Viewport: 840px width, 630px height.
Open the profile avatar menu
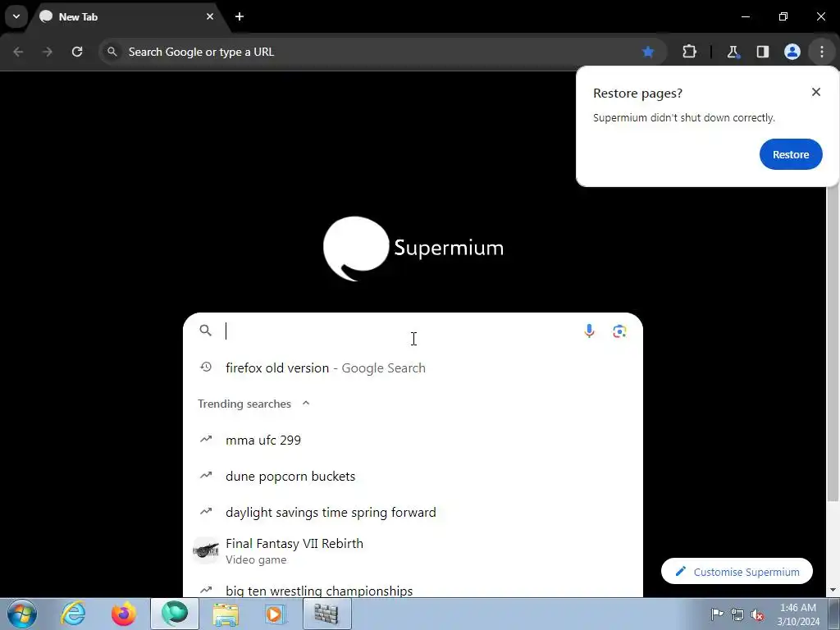click(792, 52)
